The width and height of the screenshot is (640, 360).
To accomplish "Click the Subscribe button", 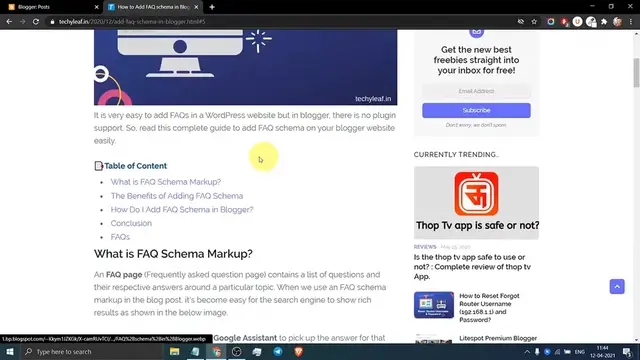I will [476, 110].
